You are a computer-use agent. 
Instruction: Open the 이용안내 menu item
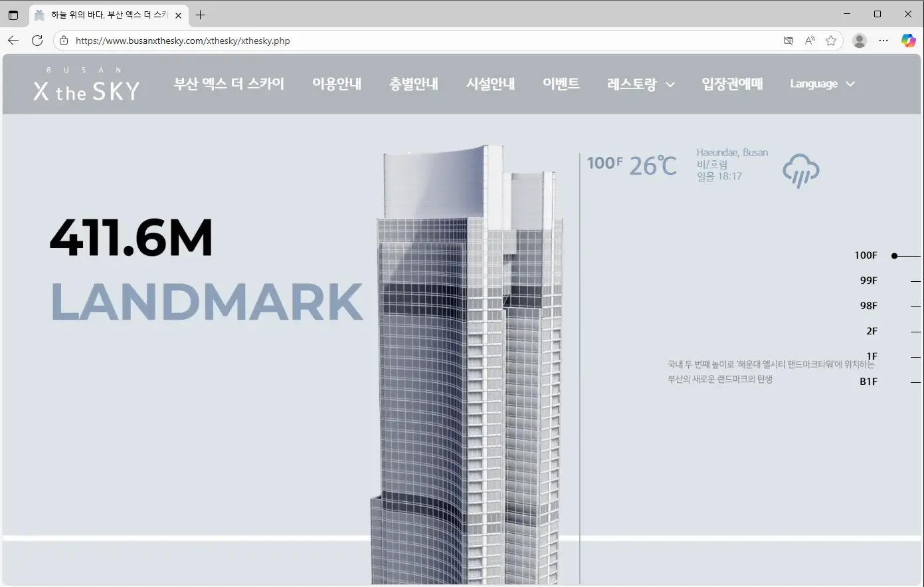[337, 84]
